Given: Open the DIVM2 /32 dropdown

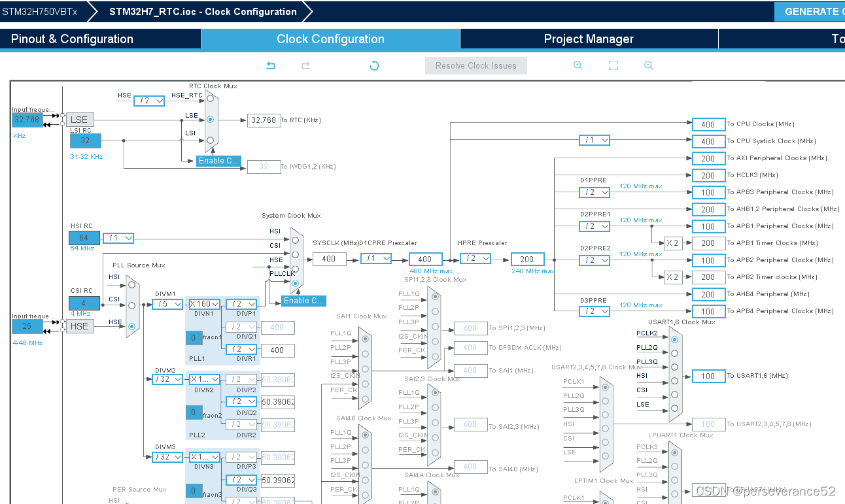Looking at the screenshot, I should [167, 379].
